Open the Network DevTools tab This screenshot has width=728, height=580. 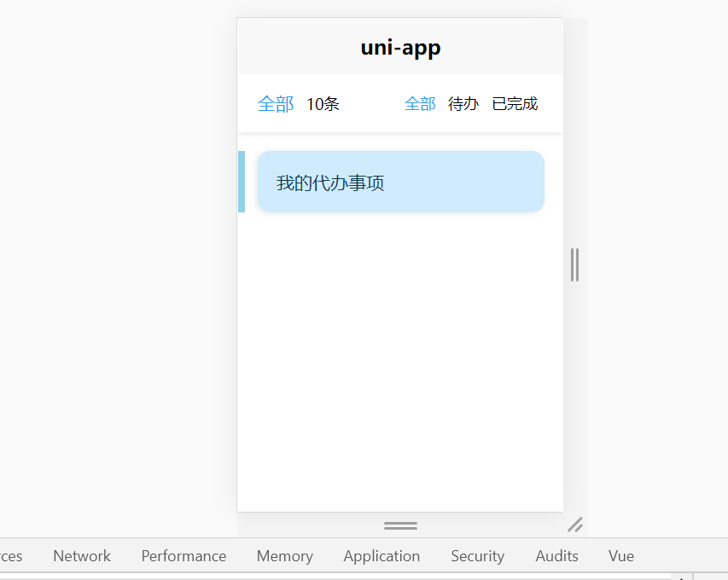[x=82, y=556]
